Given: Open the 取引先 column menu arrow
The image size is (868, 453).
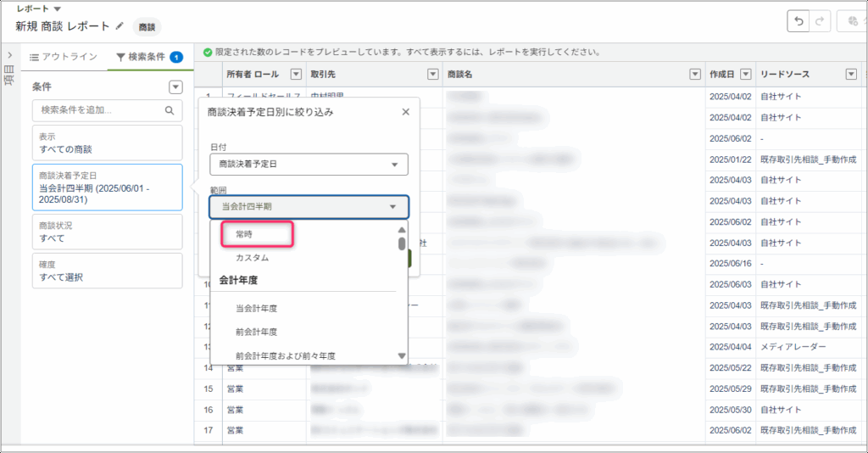Looking at the screenshot, I should 432,75.
